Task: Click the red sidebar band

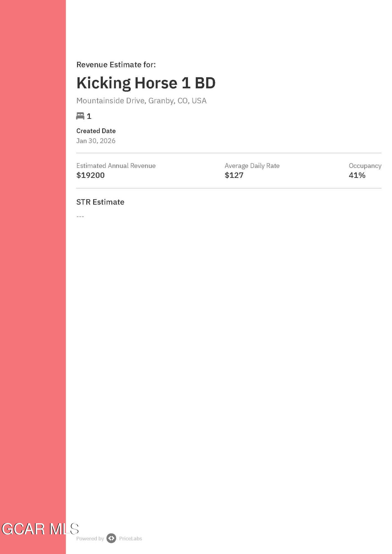Action: [33, 277]
